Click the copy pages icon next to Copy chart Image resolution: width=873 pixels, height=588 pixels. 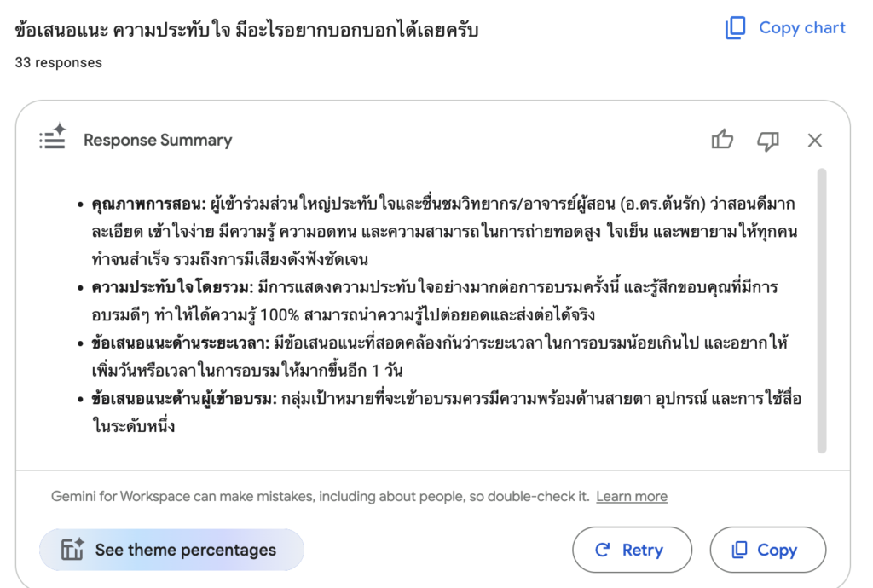pos(734,28)
